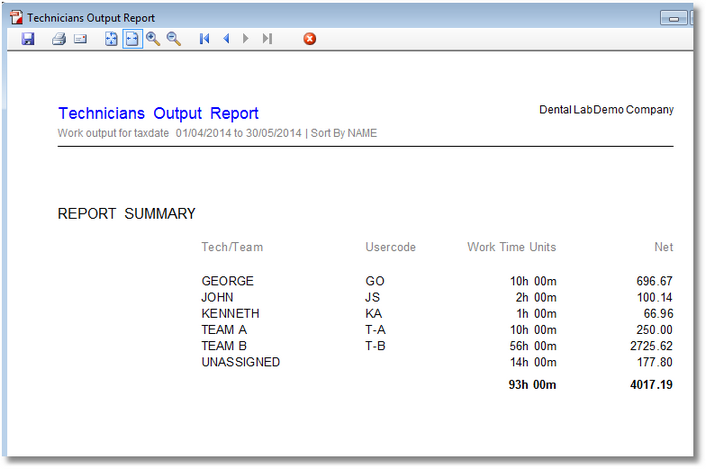The height and width of the screenshot is (469, 706).
Task: Minimize the report window
Action: pyautogui.click(x=674, y=18)
